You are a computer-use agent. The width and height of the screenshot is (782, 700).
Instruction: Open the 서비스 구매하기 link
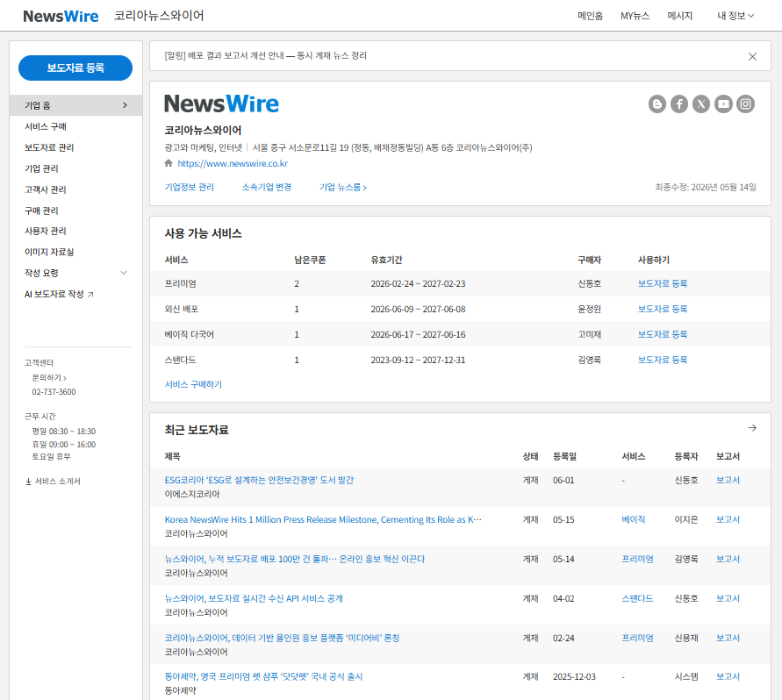193,384
